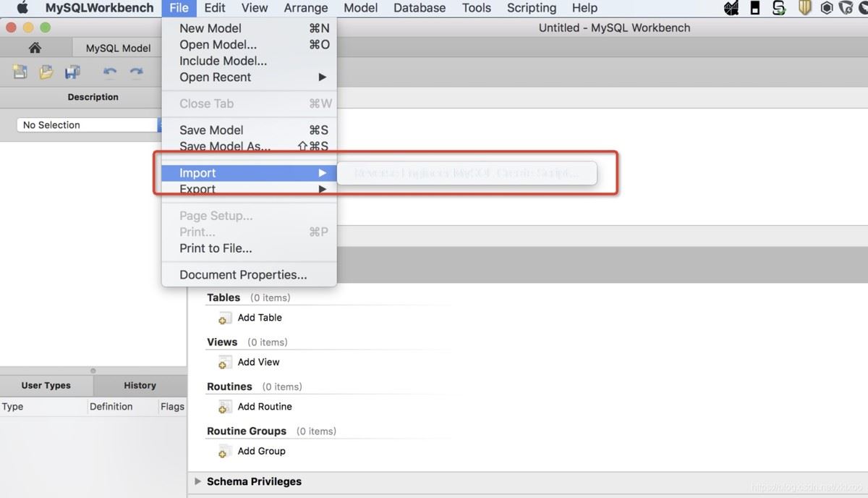Select Print to File... menu item
Screen dimensions: 868x498
click(x=249, y=248)
